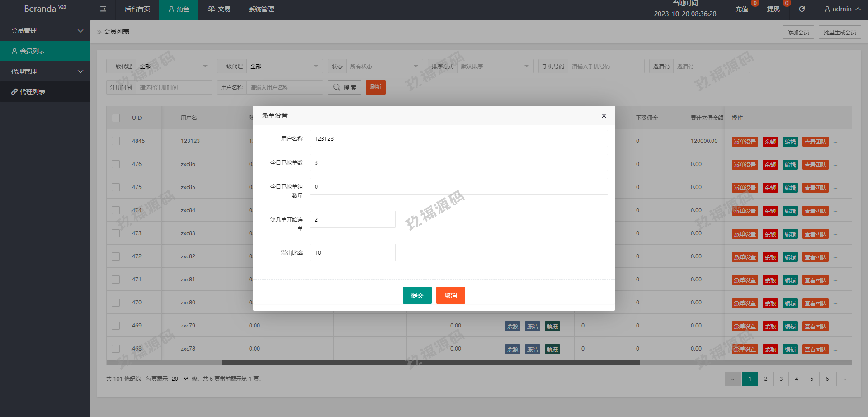This screenshot has height=417, width=868.
Task: Click the horizontal table scrollbar
Action: tap(431, 362)
